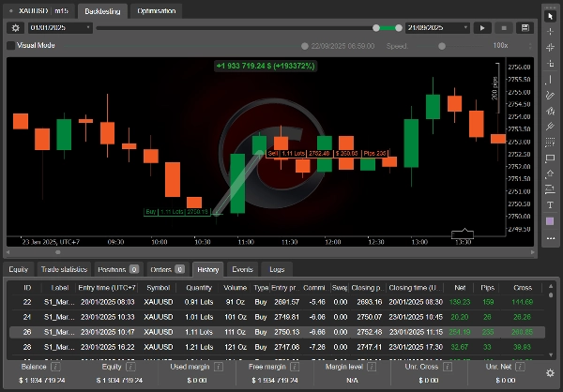
Task: Open the end date dropdown
Action: [437, 27]
